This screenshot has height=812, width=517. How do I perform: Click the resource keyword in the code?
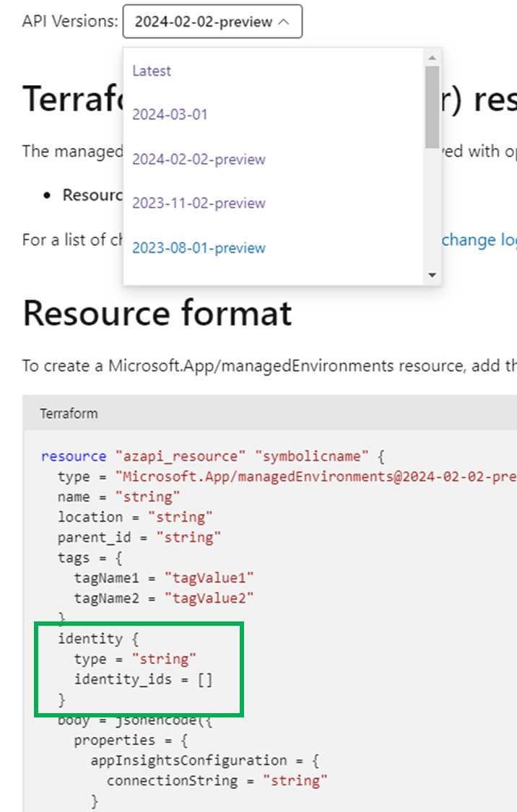coord(74,456)
